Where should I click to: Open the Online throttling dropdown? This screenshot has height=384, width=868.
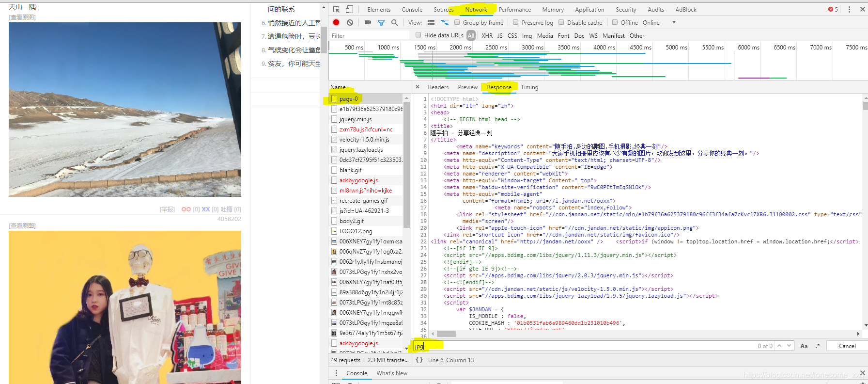(x=659, y=23)
